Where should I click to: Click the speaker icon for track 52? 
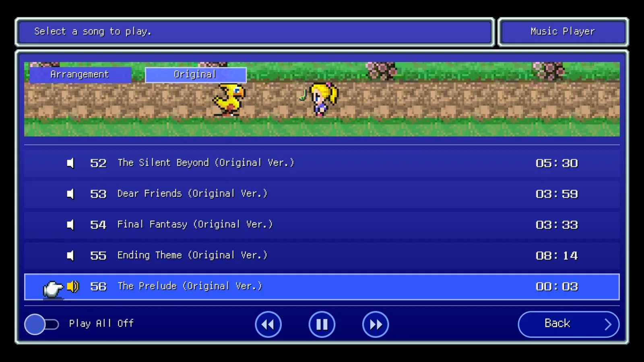(70, 163)
